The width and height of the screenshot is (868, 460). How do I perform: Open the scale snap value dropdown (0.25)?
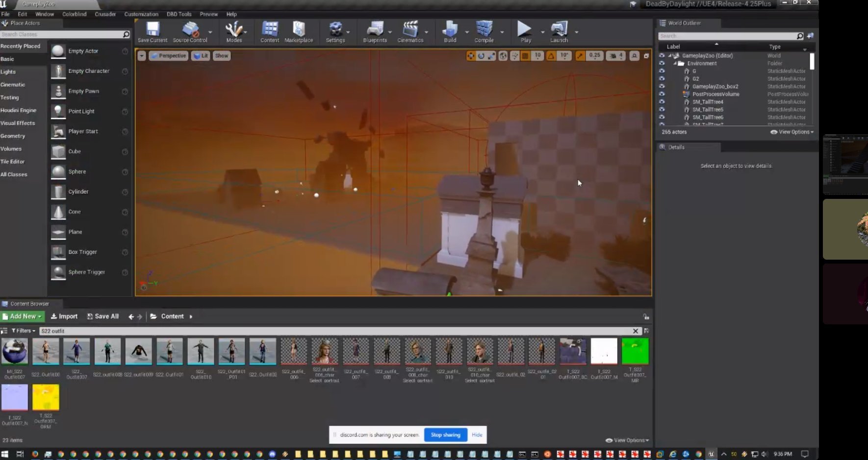pyautogui.click(x=595, y=56)
